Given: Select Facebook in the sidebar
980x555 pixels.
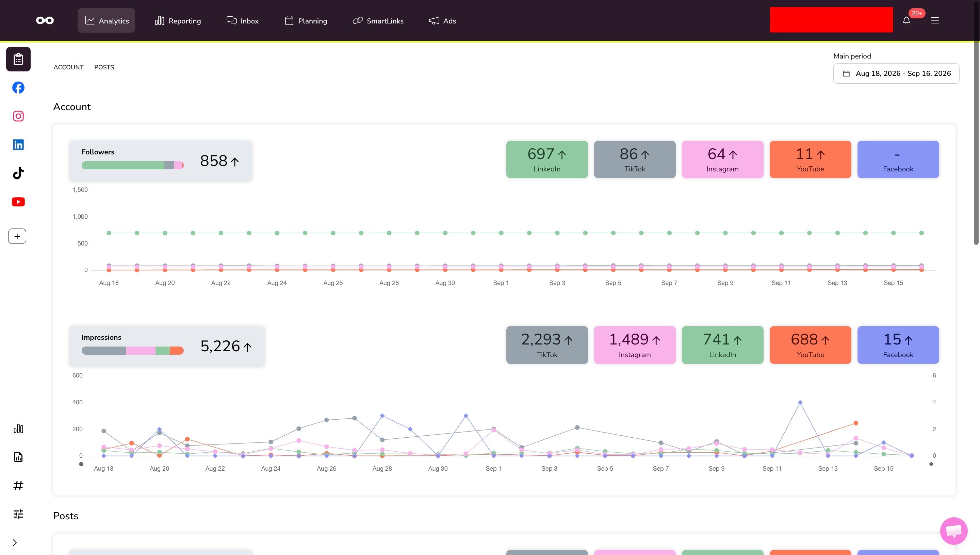Looking at the screenshot, I should [18, 88].
